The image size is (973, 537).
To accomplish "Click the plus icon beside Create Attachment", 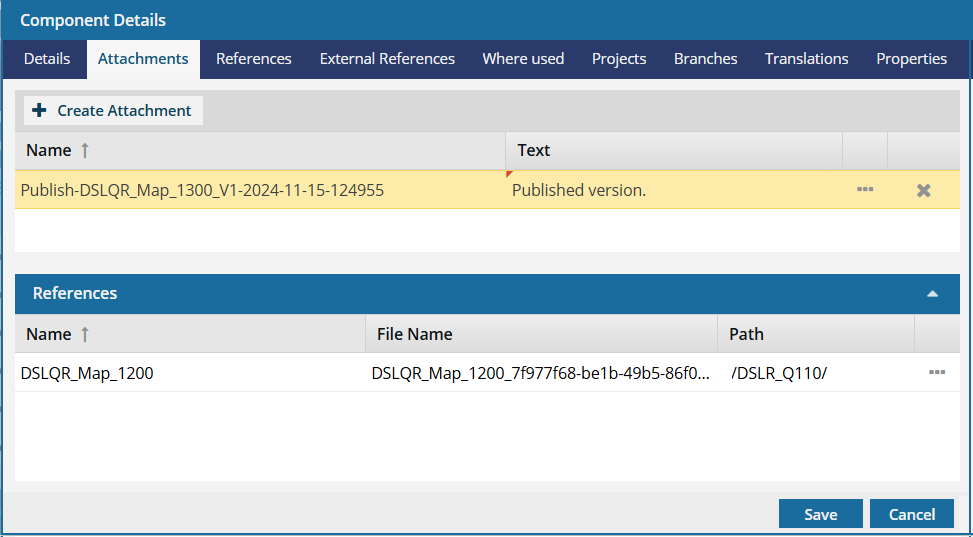I will pos(39,111).
